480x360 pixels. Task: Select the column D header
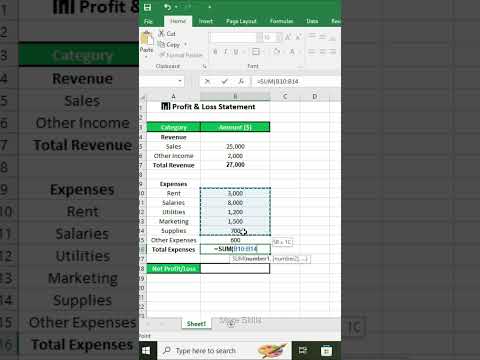click(x=314, y=96)
